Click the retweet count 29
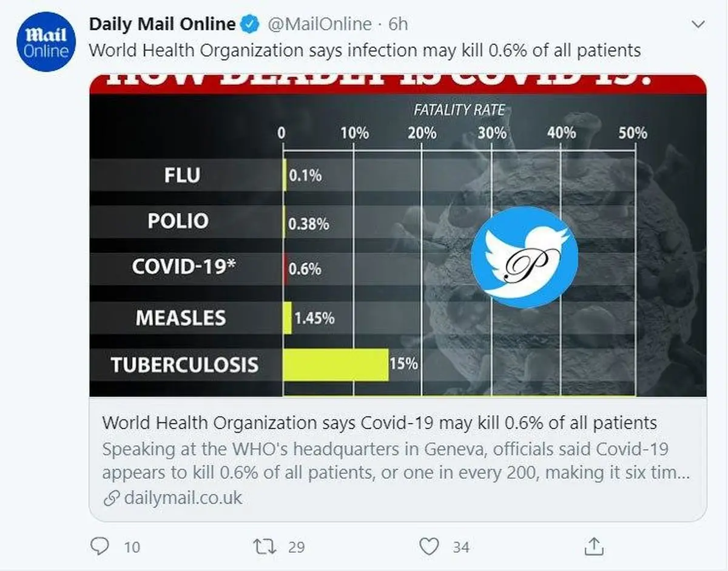Viewport: 728px width, 571px height. coord(296,547)
